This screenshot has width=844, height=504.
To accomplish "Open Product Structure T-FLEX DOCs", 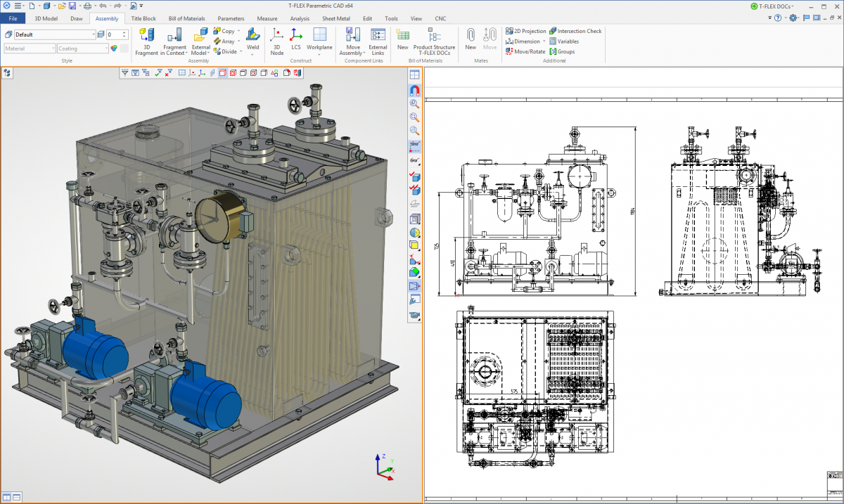I will (x=434, y=41).
